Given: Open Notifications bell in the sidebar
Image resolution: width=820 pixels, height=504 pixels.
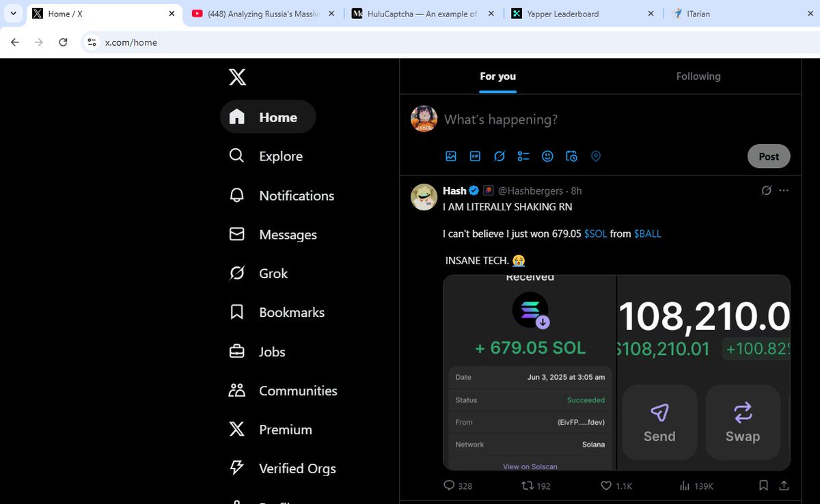Looking at the screenshot, I should (282, 195).
